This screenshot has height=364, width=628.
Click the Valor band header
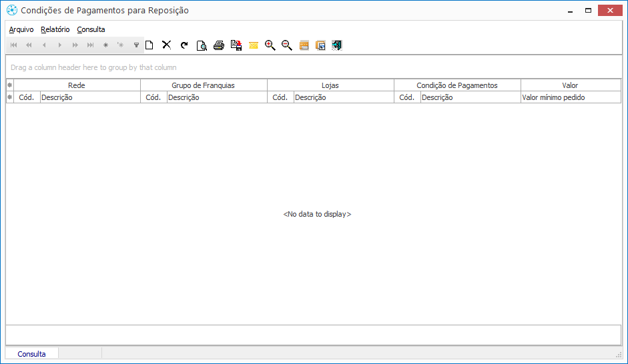(x=571, y=85)
